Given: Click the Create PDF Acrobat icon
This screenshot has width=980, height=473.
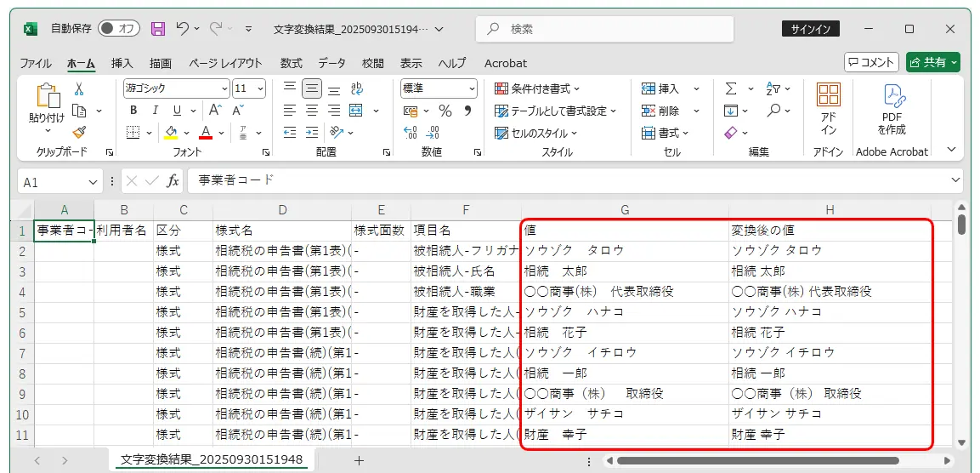Looking at the screenshot, I should pos(892,109).
